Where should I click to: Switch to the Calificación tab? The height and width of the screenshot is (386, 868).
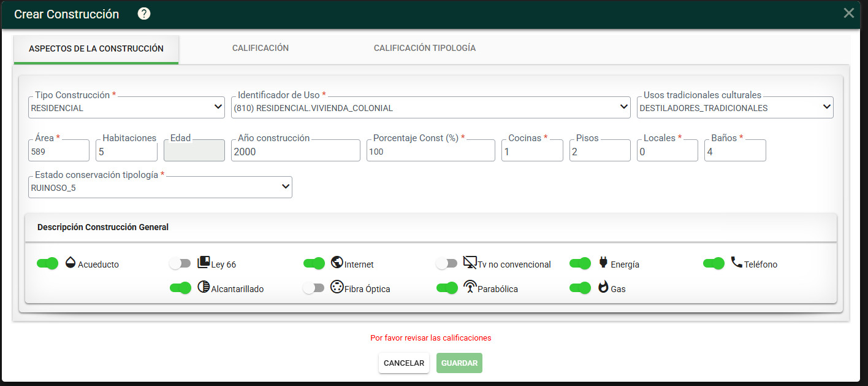pos(261,48)
